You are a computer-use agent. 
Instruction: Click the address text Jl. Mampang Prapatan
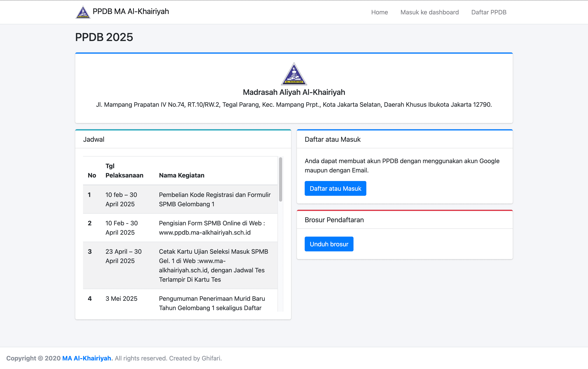coord(294,105)
